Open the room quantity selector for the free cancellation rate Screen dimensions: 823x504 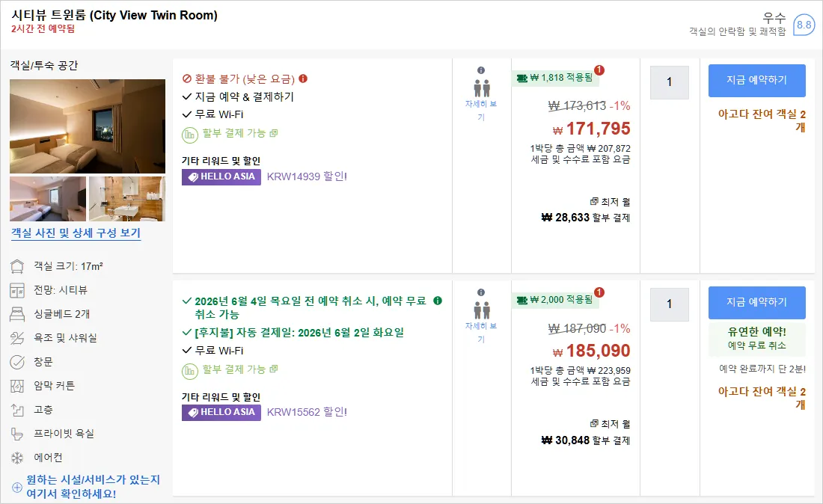click(x=669, y=304)
